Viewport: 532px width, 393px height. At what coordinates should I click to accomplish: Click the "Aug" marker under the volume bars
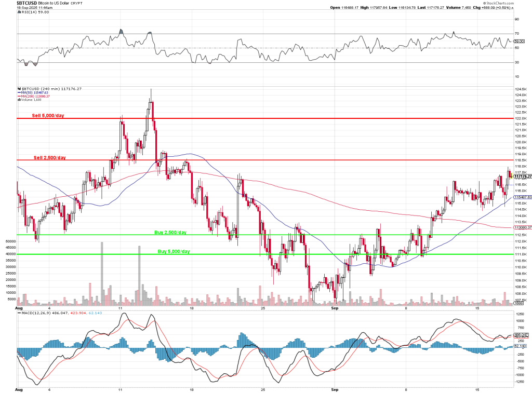click(20, 307)
